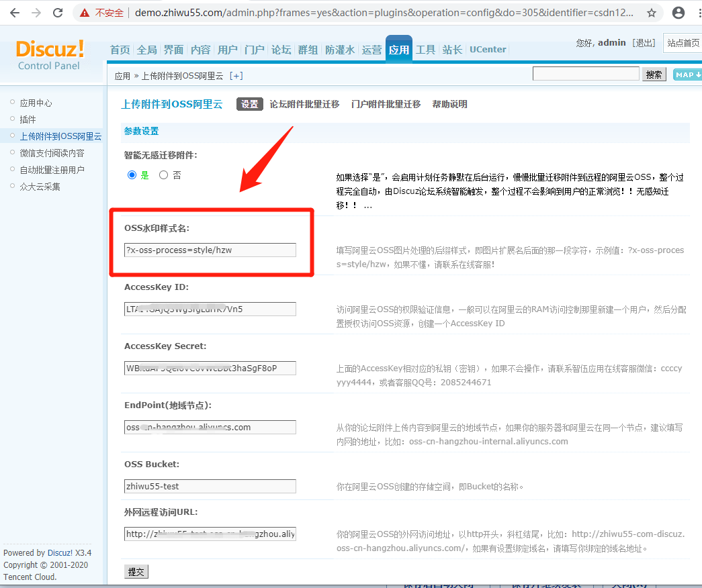Click the EndPoint input field
The image size is (702, 588).
tap(210, 428)
